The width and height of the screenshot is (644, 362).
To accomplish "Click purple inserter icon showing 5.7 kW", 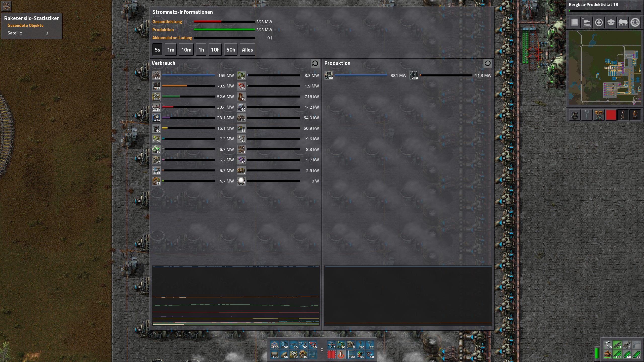I will click(x=241, y=160).
